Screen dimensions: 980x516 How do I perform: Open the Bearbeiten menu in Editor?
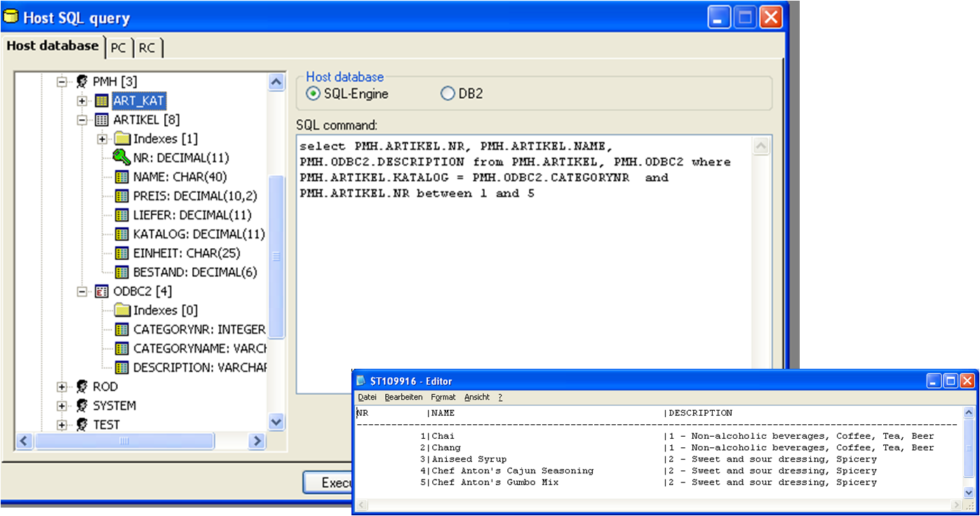403,397
